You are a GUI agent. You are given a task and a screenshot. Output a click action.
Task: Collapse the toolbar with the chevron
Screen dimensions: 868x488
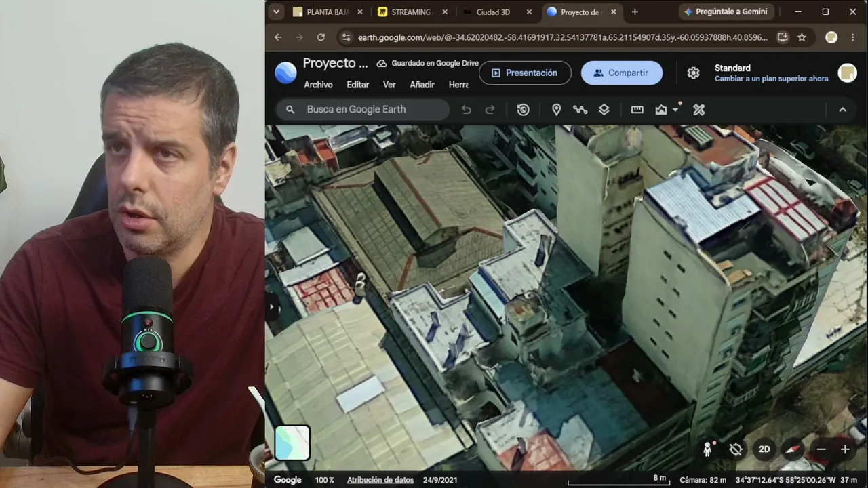pyautogui.click(x=842, y=110)
